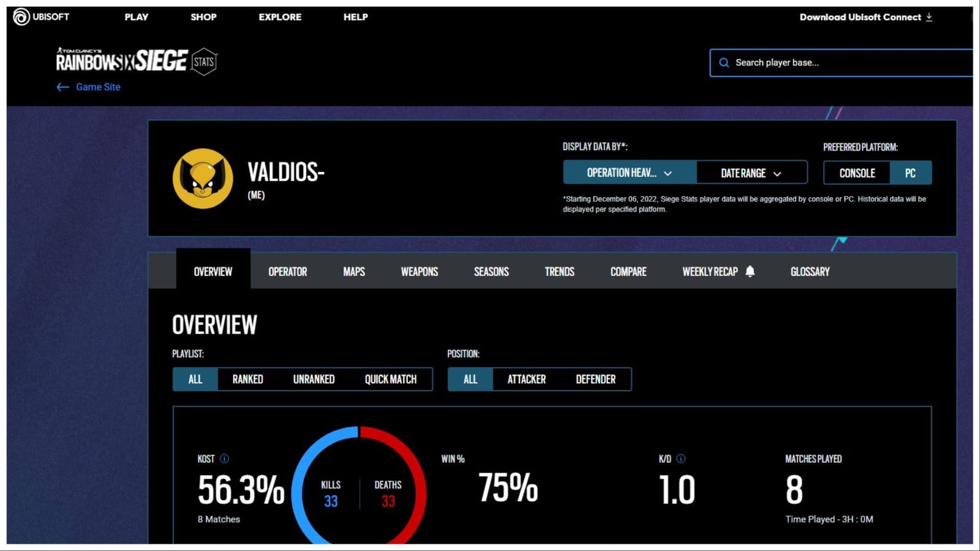Click the Game Site link
980x551 pixels.
[x=97, y=87]
